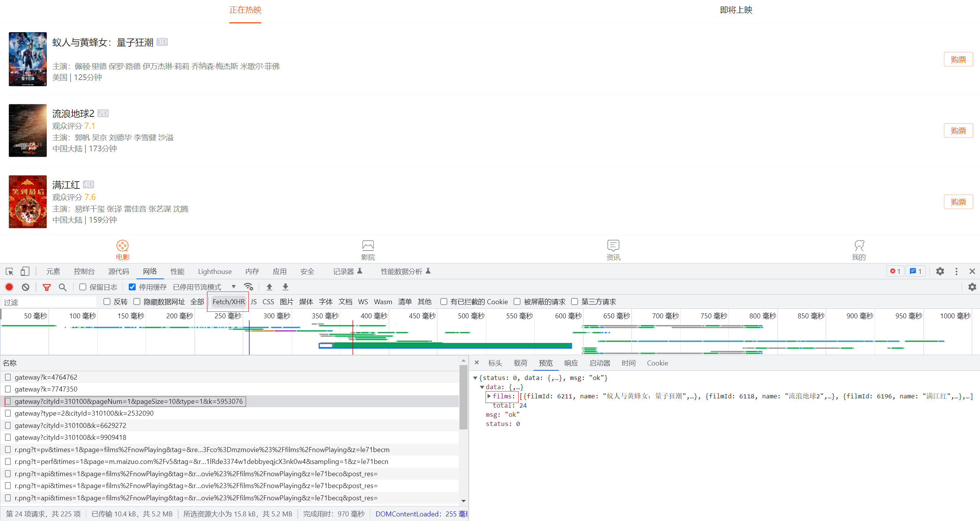Toggle the red filter funnel icon
Screen dimensions: 980x521
click(47, 287)
